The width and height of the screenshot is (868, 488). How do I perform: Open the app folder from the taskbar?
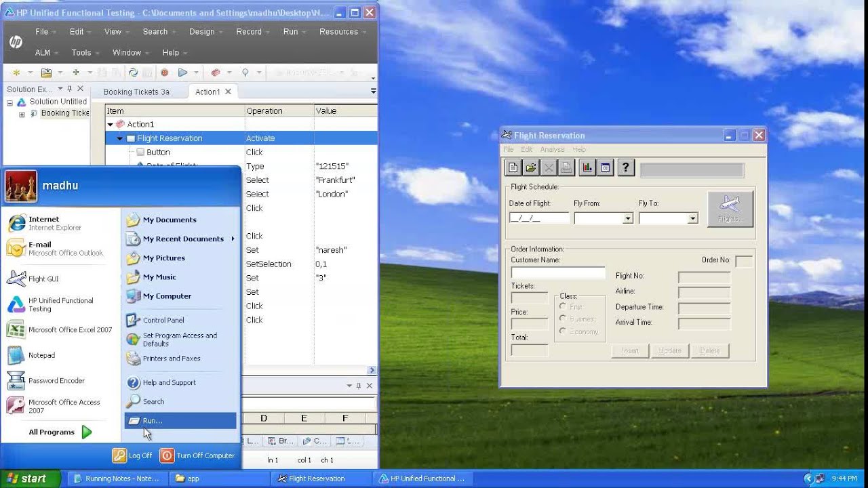click(x=218, y=479)
